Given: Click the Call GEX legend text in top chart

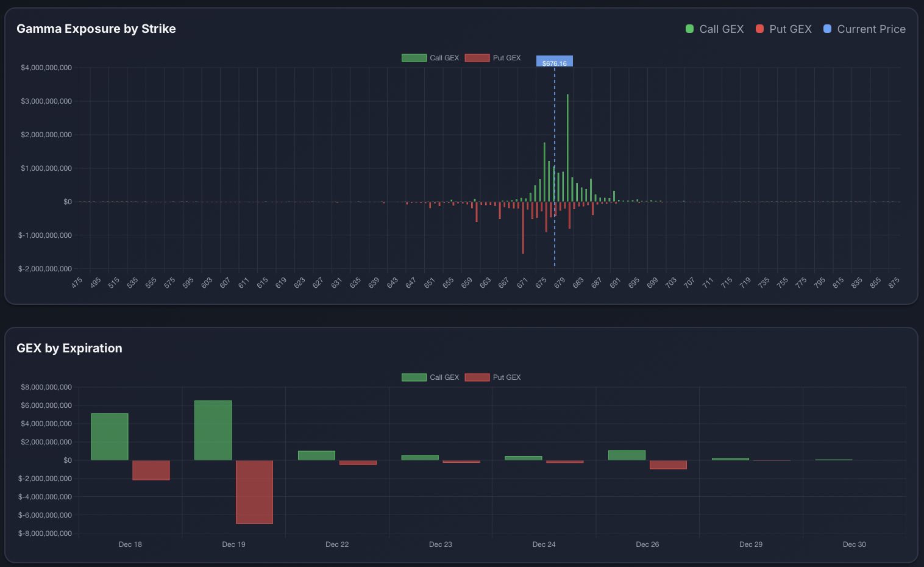Looking at the screenshot, I should click(443, 57).
